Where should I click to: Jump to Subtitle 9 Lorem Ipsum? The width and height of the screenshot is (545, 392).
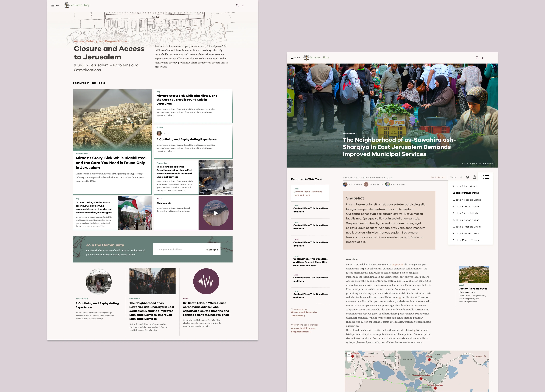[465, 233]
